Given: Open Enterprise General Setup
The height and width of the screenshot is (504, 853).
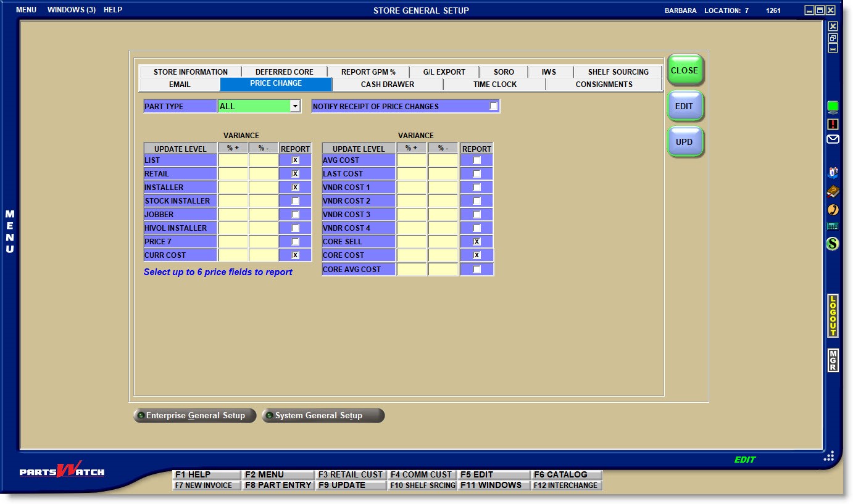Looking at the screenshot, I should coord(194,416).
